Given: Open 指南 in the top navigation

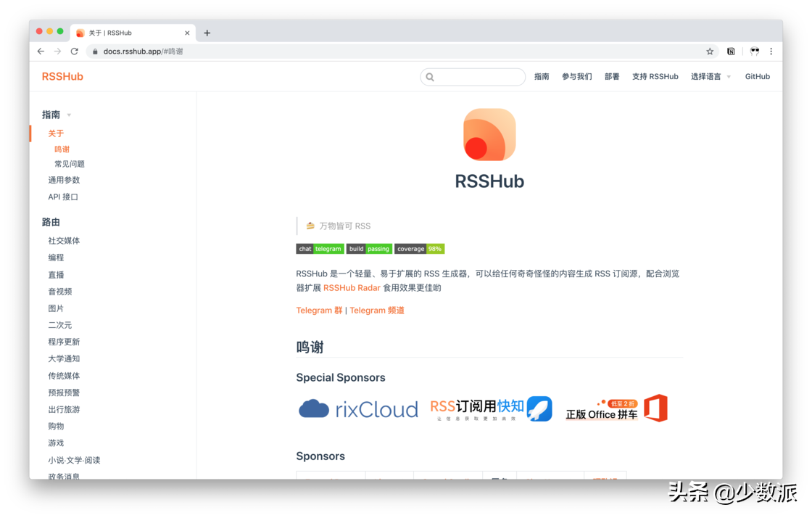Looking at the screenshot, I should [542, 77].
